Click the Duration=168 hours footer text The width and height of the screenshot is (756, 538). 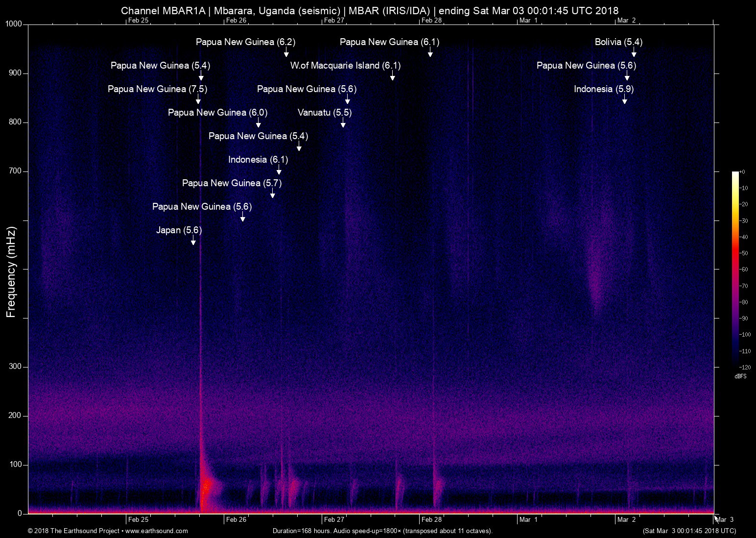[x=382, y=531]
